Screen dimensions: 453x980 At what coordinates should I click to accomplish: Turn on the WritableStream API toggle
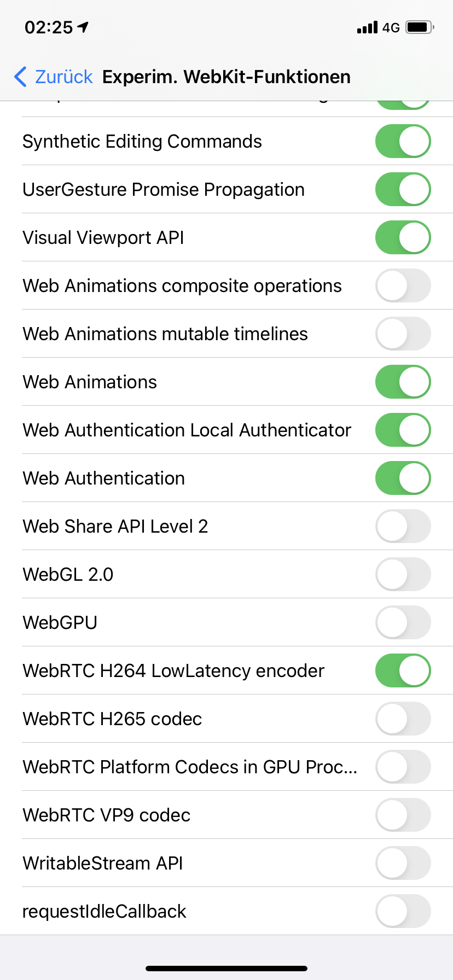point(403,864)
